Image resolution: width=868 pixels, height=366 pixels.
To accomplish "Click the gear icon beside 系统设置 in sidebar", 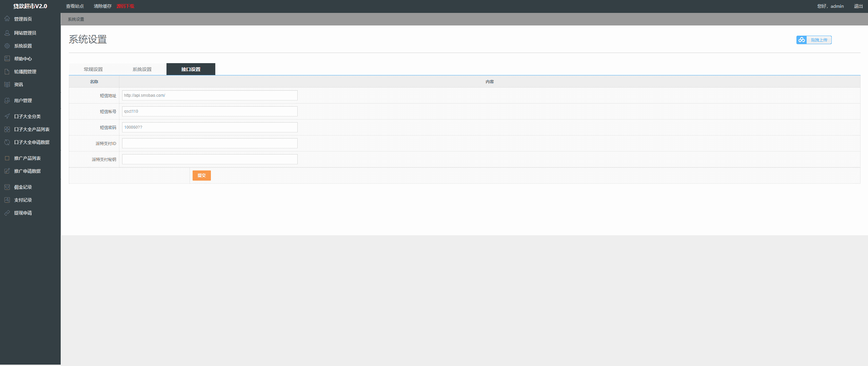I will (7, 46).
